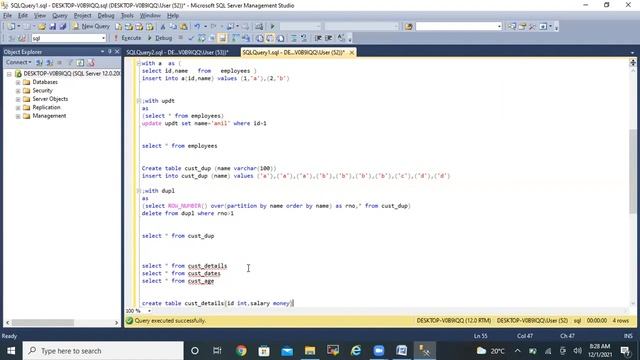Increase indent of the selected code

pos(329,38)
